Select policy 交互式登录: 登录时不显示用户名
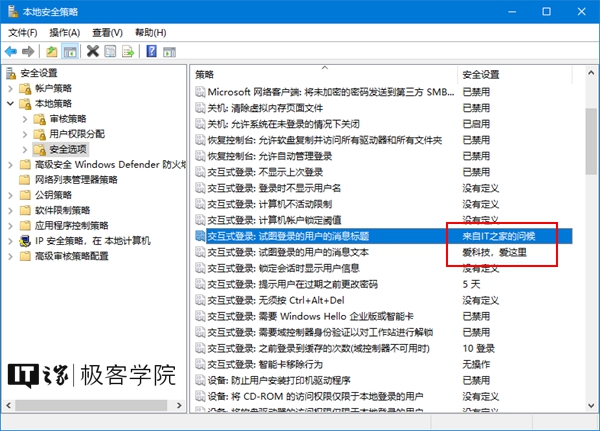 click(x=274, y=188)
